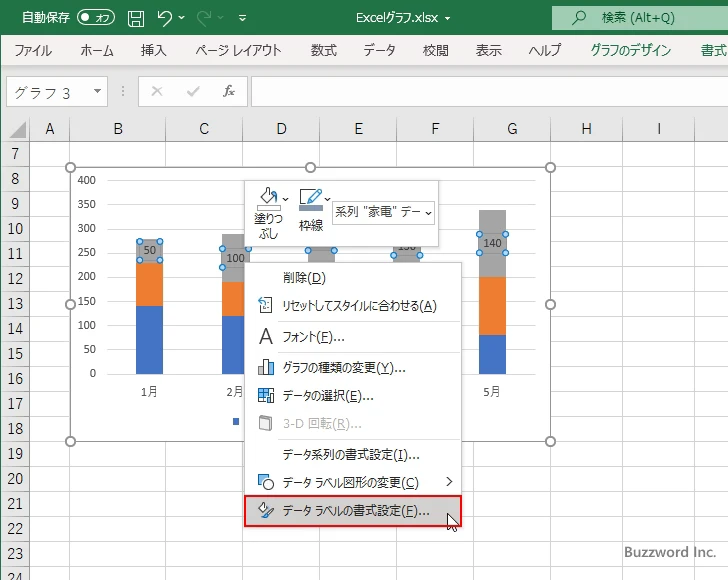Click the formula bar confirm checkmark icon
Image resolution: width=728 pixels, height=580 pixels.
click(x=193, y=91)
